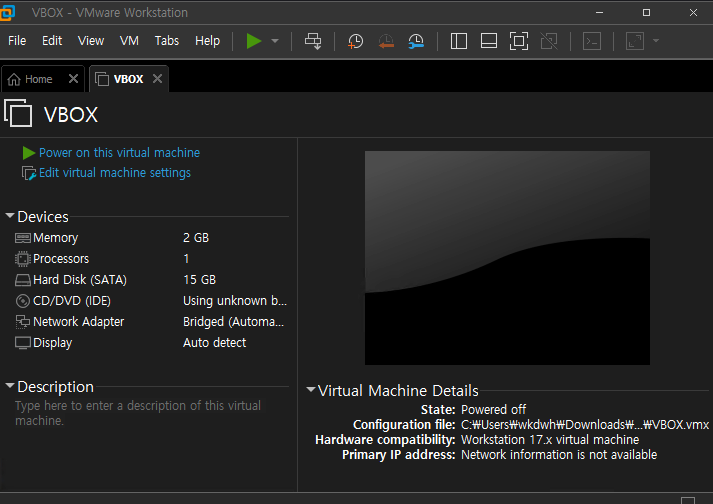The image size is (713, 504).
Task: Select the CD/DVD (IDE) device
Action: 151,301
